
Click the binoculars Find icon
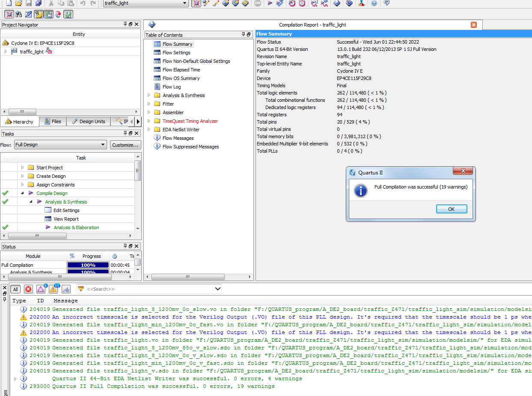(18, 14)
